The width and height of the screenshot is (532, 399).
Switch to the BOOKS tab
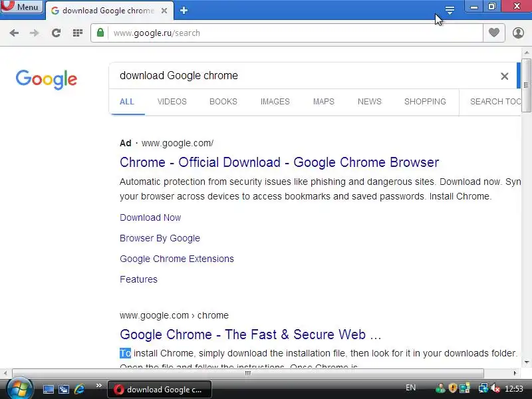223,102
